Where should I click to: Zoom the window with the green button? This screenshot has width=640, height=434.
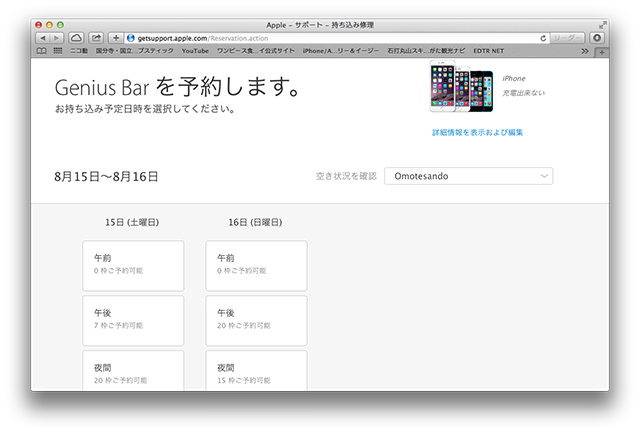pos(60,25)
